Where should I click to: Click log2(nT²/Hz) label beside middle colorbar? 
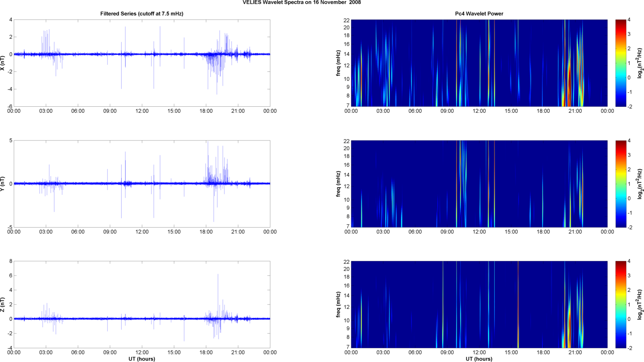point(640,184)
